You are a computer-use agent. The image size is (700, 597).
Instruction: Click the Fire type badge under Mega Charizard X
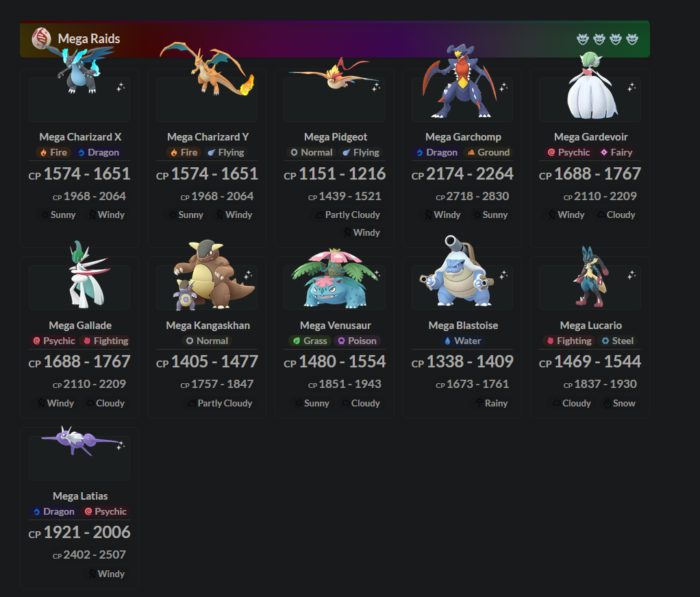coord(53,152)
